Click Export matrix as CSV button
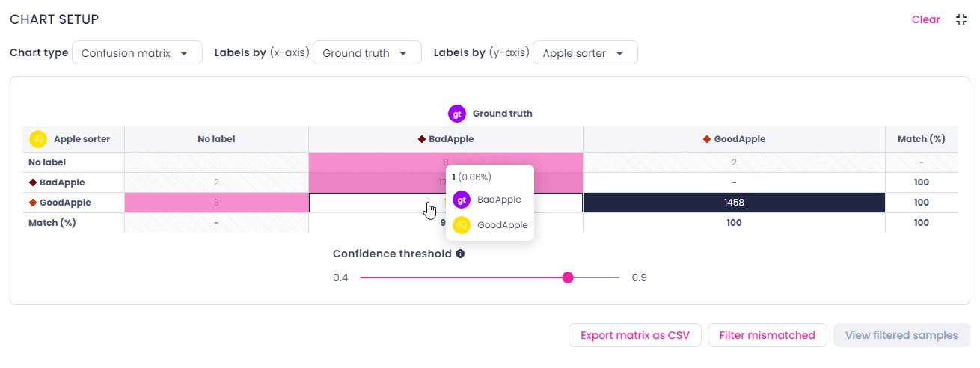Screen dimensions: 980x368 pos(635,335)
